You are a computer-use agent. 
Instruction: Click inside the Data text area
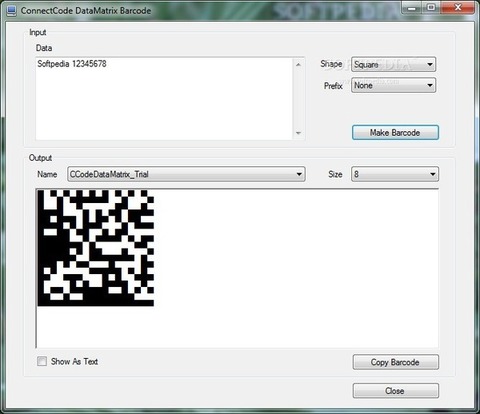pyautogui.click(x=164, y=99)
